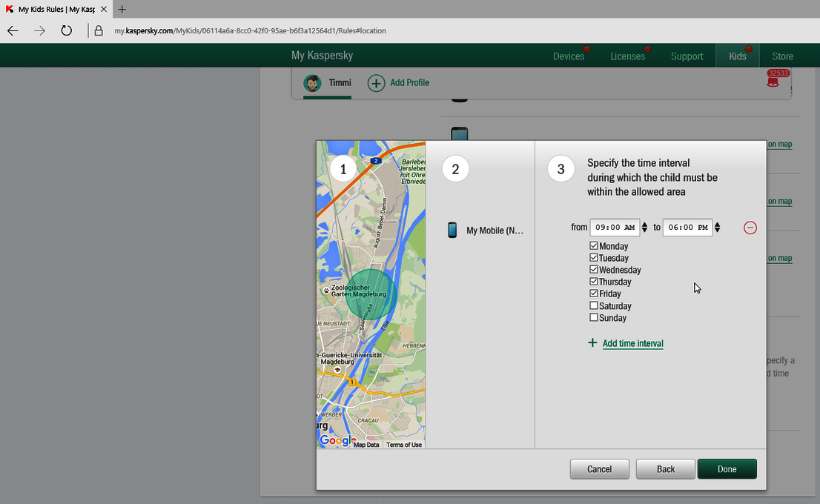Uncheck the Monday checkbox
The image size is (820, 504).
pyautogui.click(x=594, y=246)
